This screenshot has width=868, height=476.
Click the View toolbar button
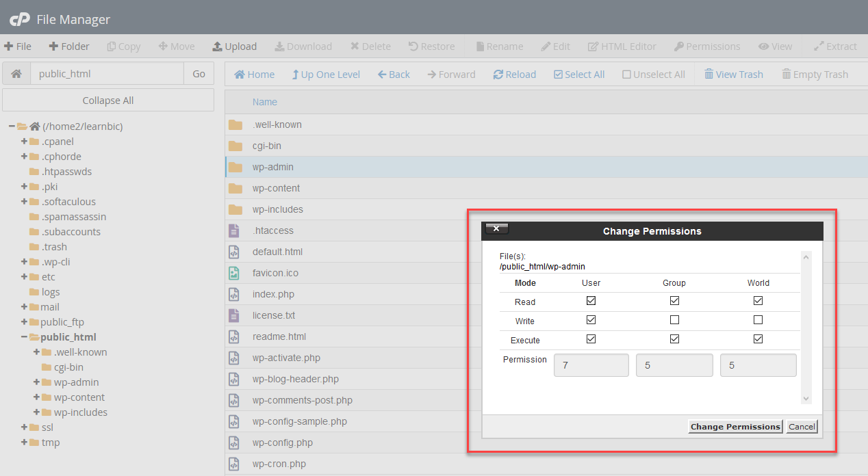tap(775, 47)
